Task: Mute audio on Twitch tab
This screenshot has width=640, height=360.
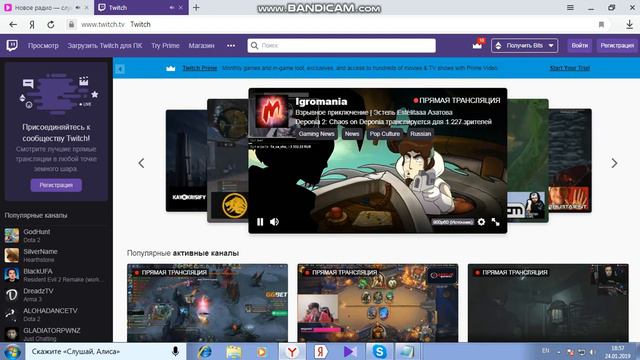Action: click(171, 7)
